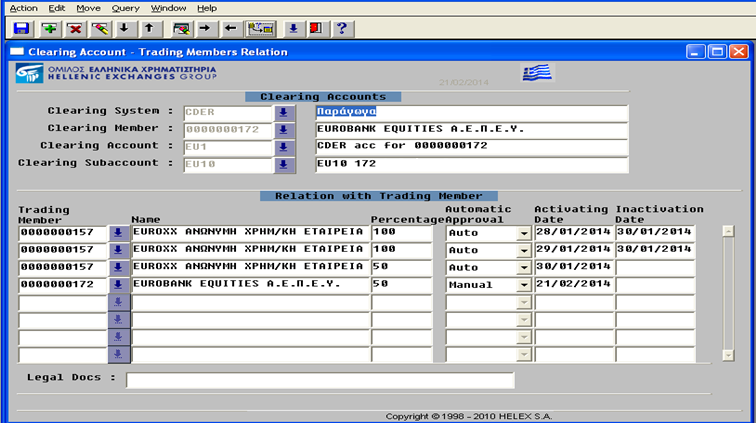756x423 pixels.
Task: Click empty inactivation date in Manual row
Action: pos(655,285)
